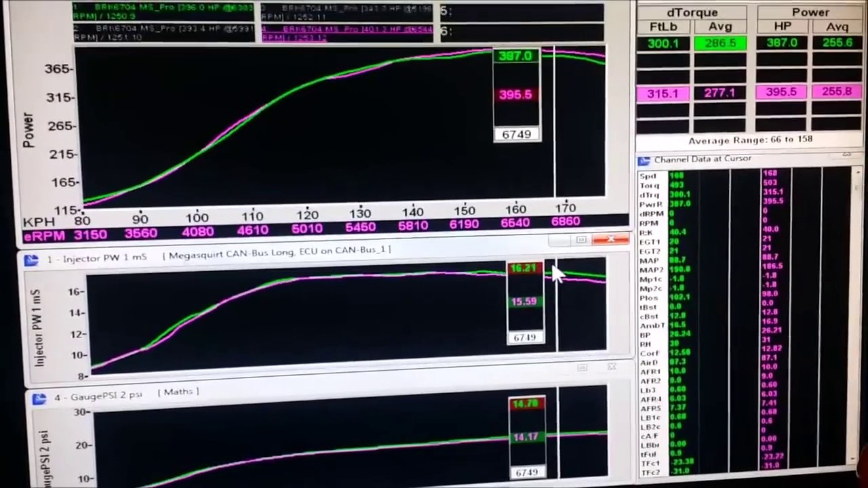Screen dimensions: 868x488
Task: Click the EGT1 channel row label
Action: click(x=650, y=241)
